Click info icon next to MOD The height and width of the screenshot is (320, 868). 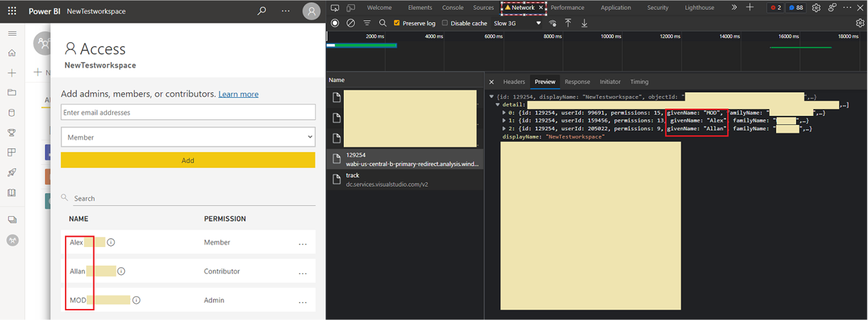point(136,300)
